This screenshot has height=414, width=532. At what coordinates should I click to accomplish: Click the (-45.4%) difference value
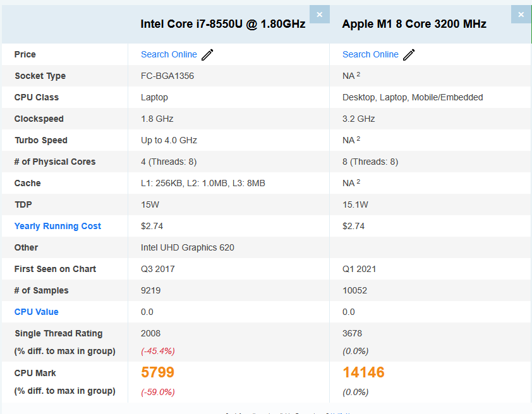click(x=158, y=351)
